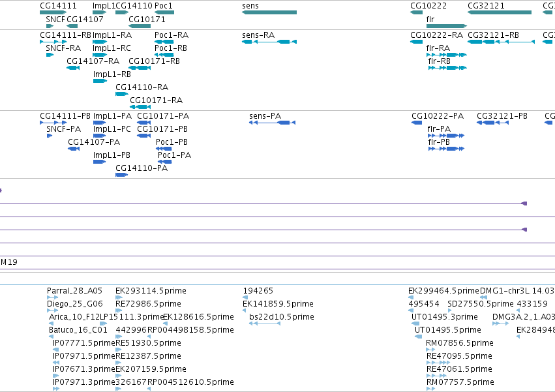The width and height of the screenshot is (555, 392).
Task: Select the gene label reading exactly CG14107
Action: click(x=85, y=19)
